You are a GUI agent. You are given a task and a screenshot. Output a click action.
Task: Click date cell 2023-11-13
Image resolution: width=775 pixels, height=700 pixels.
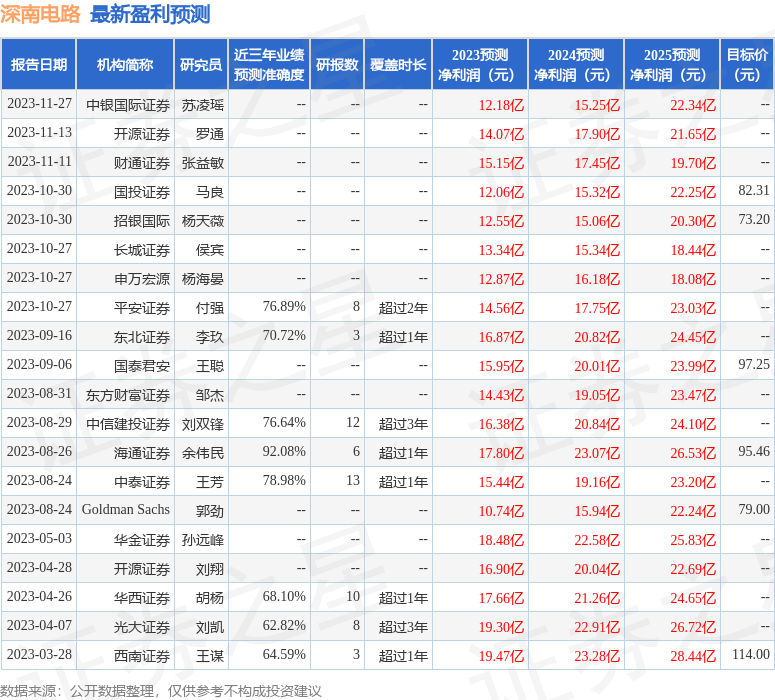click(x=39, y=132)
